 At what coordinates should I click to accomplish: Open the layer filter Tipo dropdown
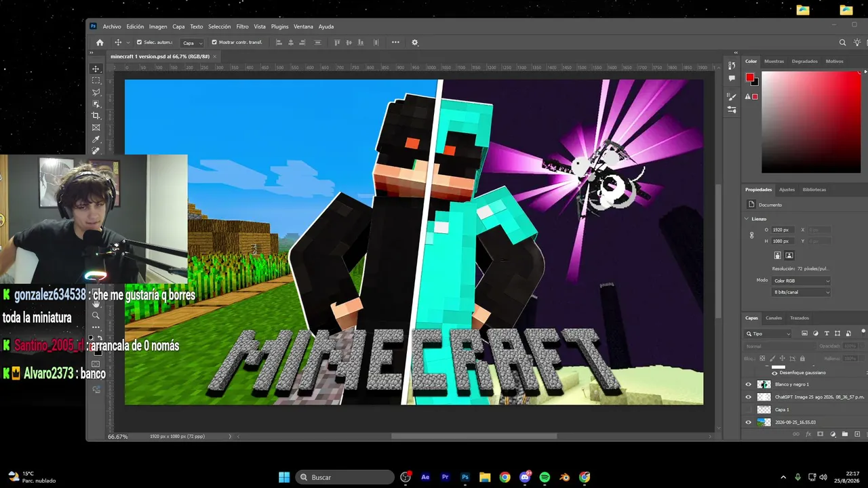768,333
